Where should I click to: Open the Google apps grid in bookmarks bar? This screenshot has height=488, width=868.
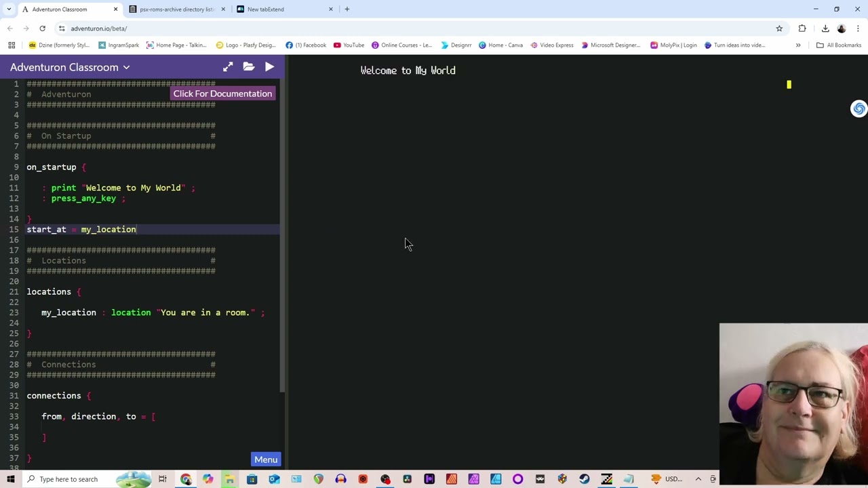(12, 45)
